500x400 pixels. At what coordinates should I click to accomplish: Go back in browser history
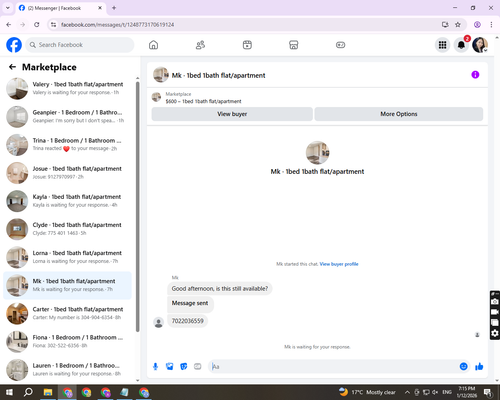coord(9,25)
